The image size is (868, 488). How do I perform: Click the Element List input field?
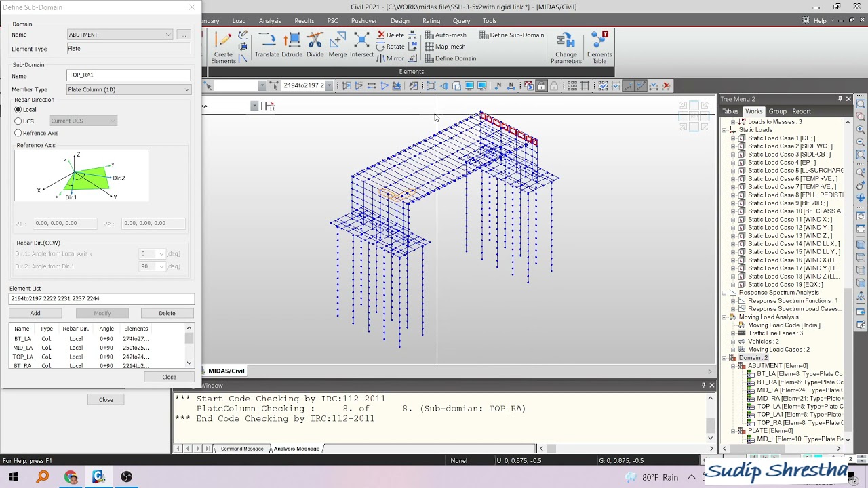pos(102,298)
